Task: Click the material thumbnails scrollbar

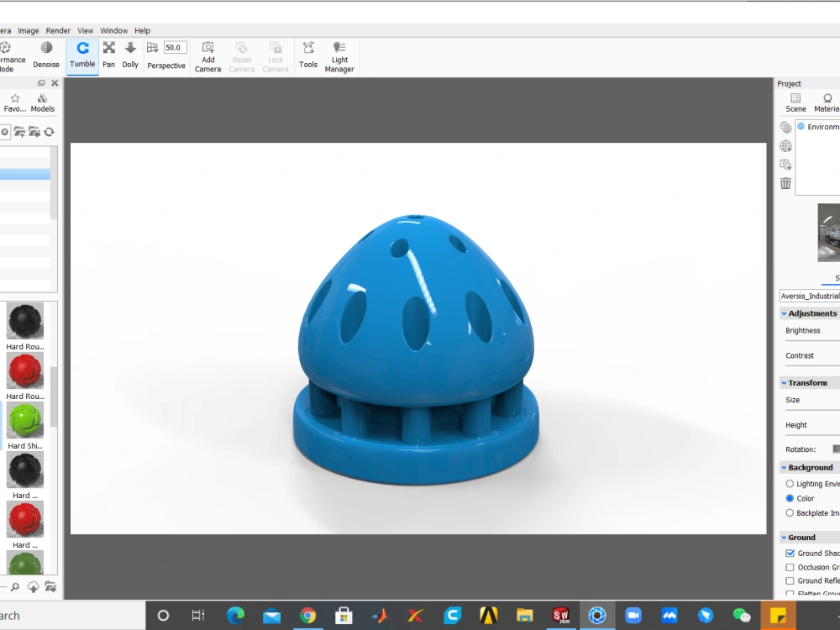Action: (54, 396)
